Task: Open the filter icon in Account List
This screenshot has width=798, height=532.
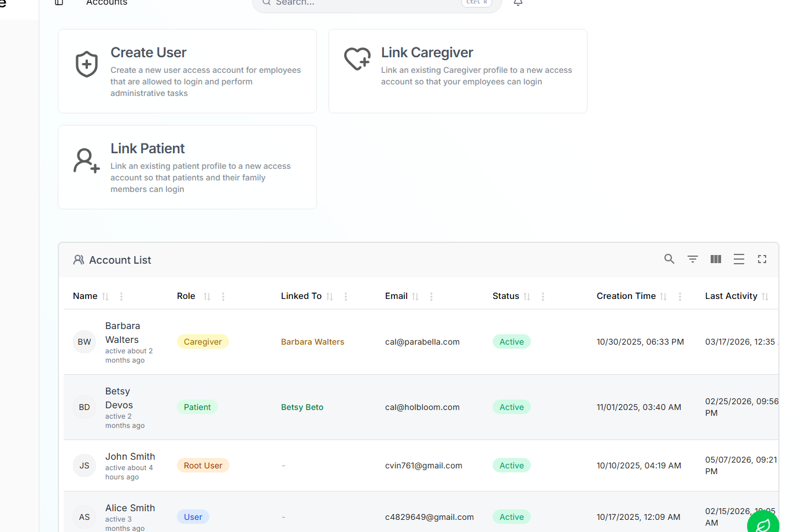Action: click(693, 259)
